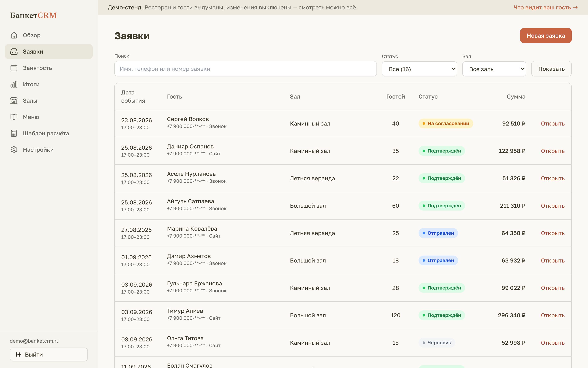Expand the Зал dropdown showing Все залы
Viewport: 588px width, 368px height.
(494, 69)
